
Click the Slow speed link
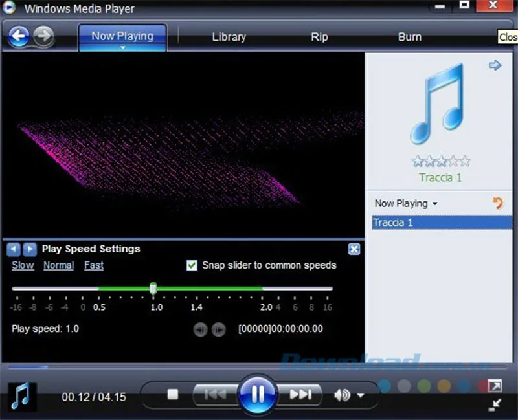(23, 265)
